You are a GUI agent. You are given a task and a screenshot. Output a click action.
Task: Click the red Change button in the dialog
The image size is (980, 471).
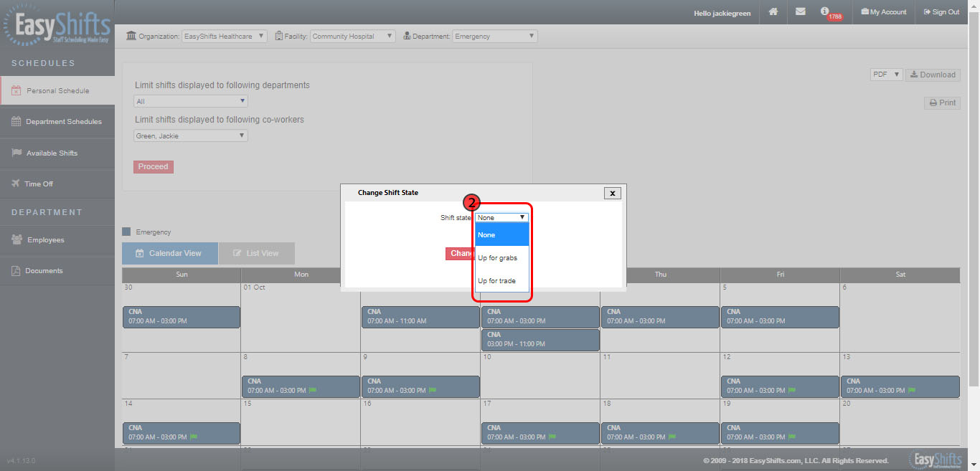point(461,254)
